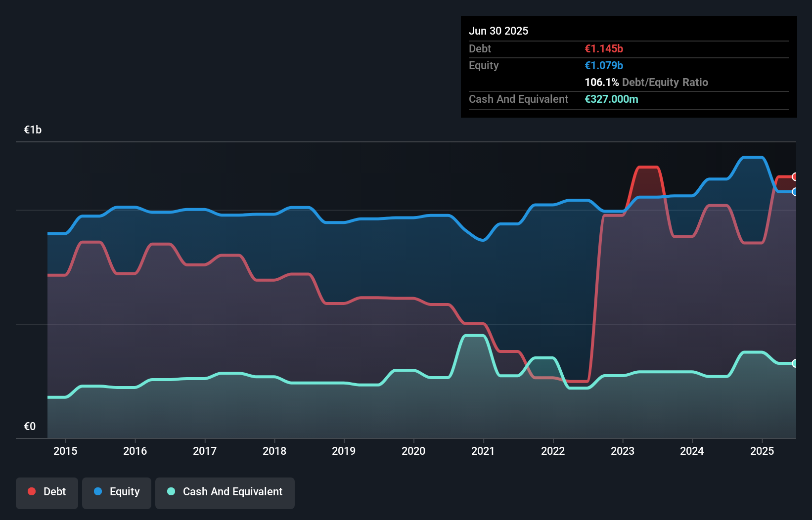Screen dimensions: 812x520
Task: Click the Jun 30 2025 tooltip header
Action: tap(498, 31)
